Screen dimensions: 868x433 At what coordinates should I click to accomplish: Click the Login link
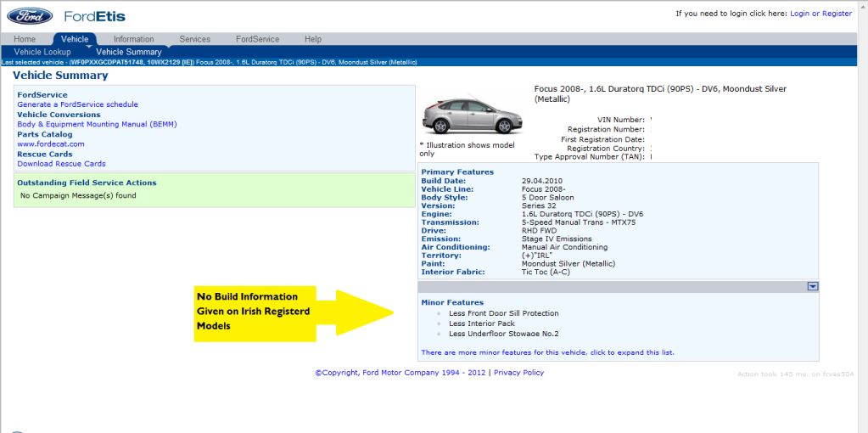(799, 14)
